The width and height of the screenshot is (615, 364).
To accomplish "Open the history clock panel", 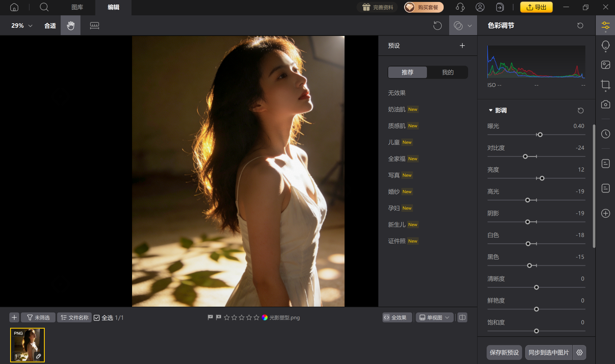I will pos(605,134).
